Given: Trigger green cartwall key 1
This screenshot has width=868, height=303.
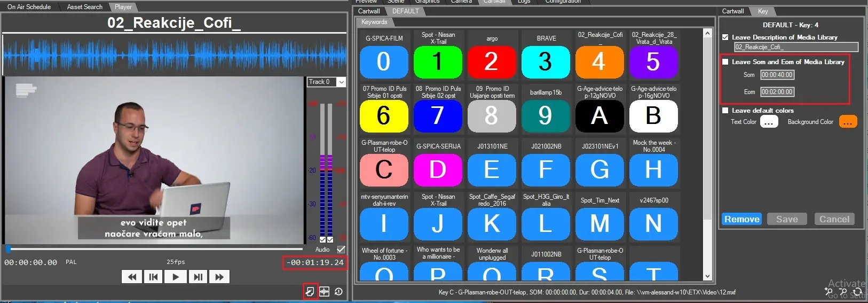Looking at the screenshot, I should [438, 62].
